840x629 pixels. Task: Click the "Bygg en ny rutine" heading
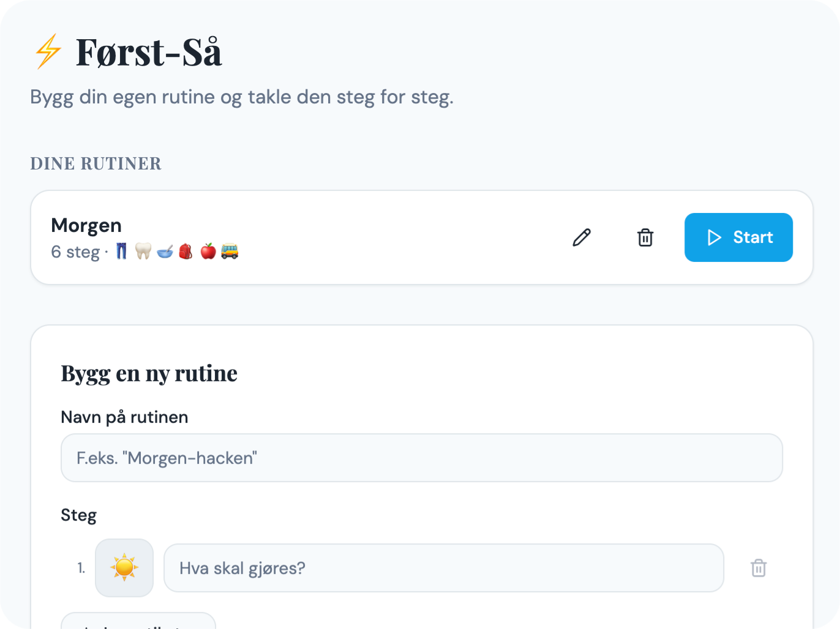coord(149,373)
